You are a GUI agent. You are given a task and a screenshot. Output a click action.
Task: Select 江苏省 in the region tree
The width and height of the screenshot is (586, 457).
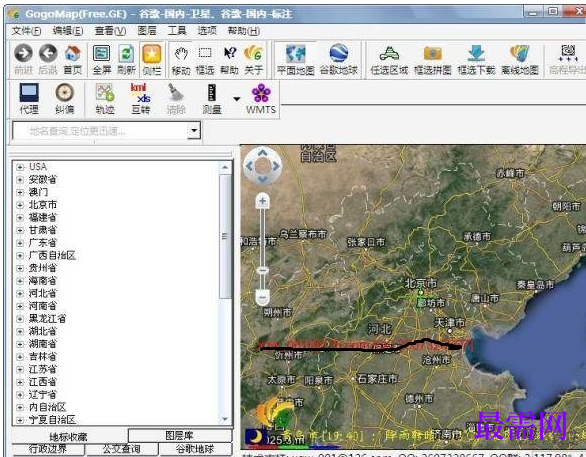click(x=43, y=369)
